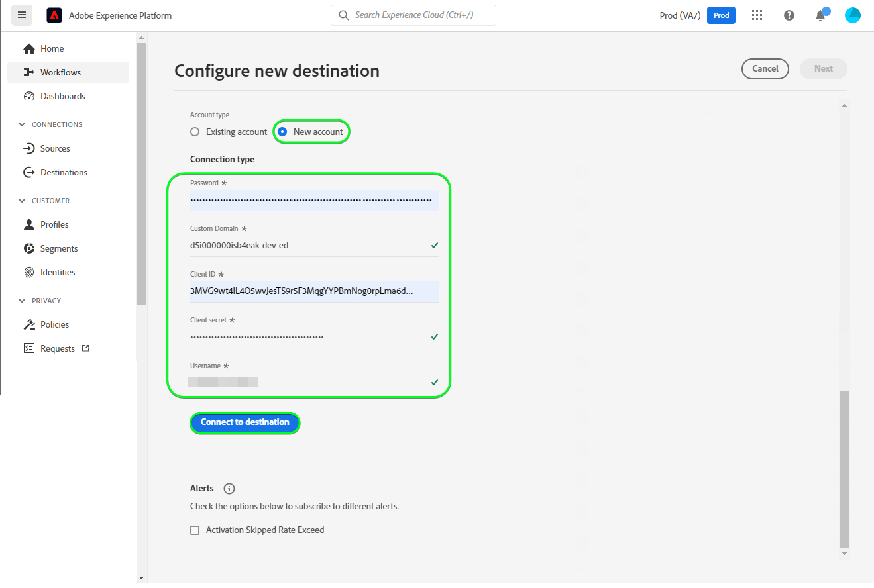The image size is (874, 588).
Task: Click the hamburger menu icon
Action: coord(22,15)
